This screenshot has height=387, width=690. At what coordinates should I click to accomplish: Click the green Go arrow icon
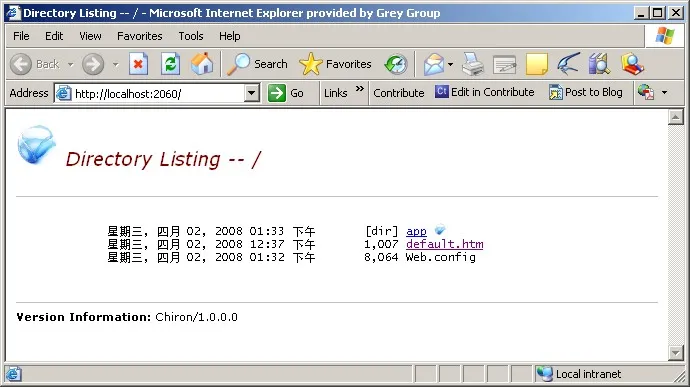[277, 93]
